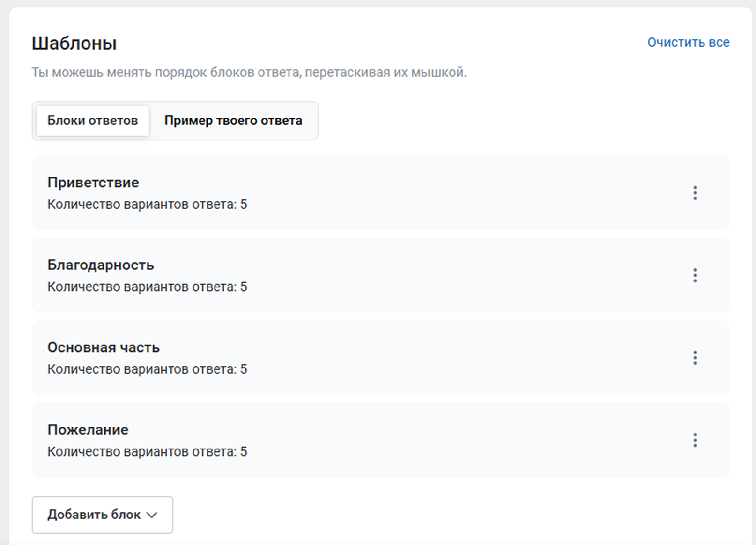Click the Очистить все link
This screenshot has height=545, width=756.
(x=688, y=43)
